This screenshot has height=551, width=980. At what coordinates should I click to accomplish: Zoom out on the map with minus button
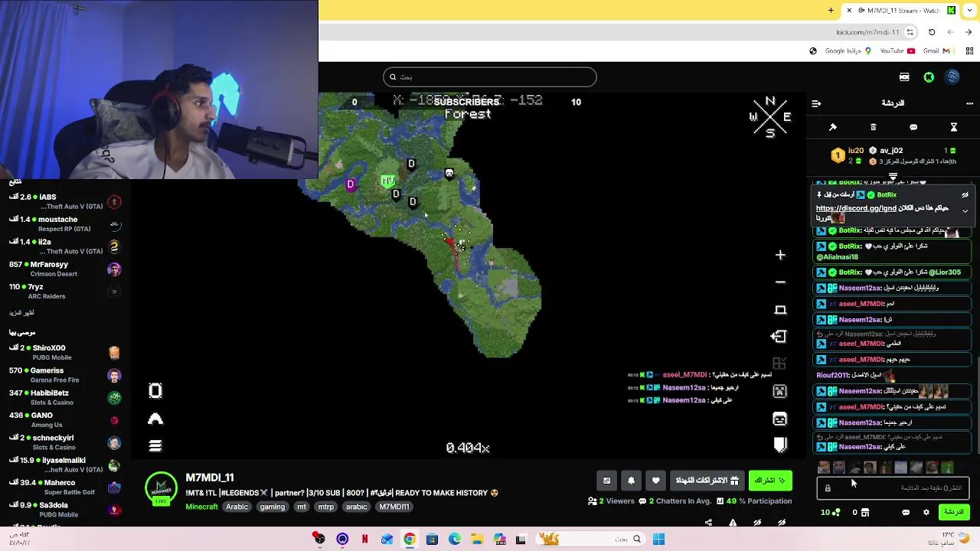point(780,282)
